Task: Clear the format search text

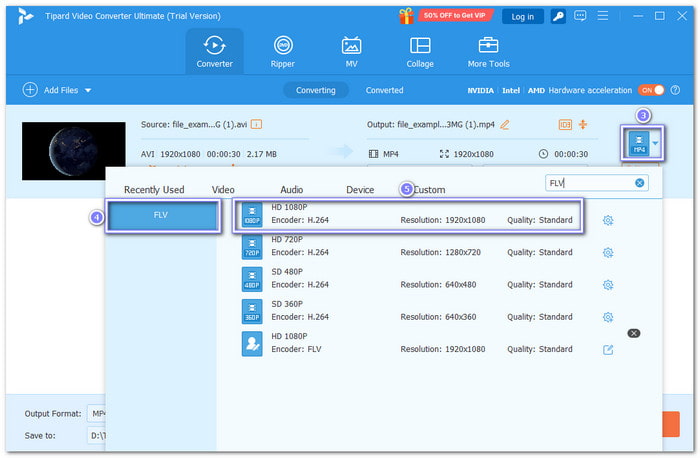Action: coord(639,183)
